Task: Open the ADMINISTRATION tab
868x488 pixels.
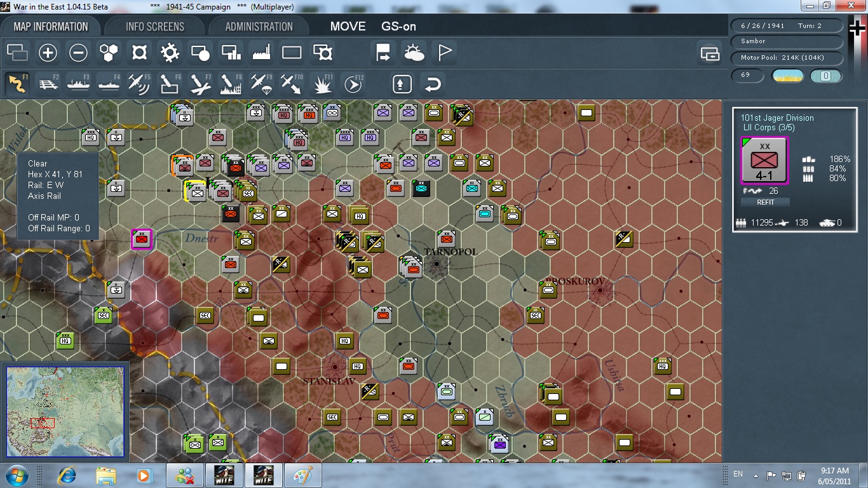Action: point(259,27)
